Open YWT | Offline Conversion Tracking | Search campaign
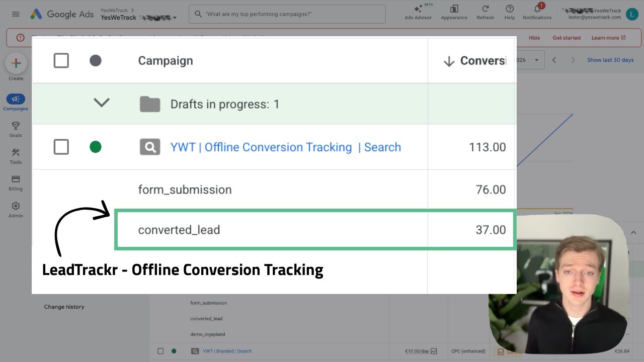The width and height of the screenshot is (644, 362). click(x=286, y=147)
